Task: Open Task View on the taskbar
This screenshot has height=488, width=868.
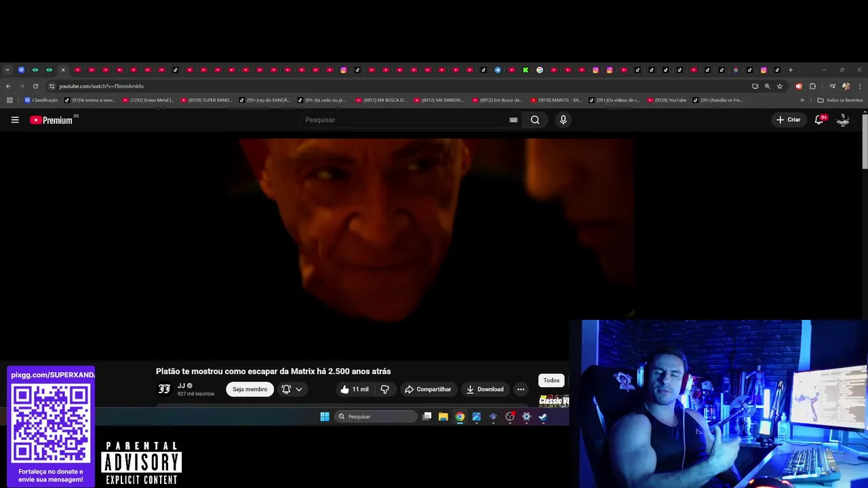Action: pyautogui.click(x=427, y=417)
